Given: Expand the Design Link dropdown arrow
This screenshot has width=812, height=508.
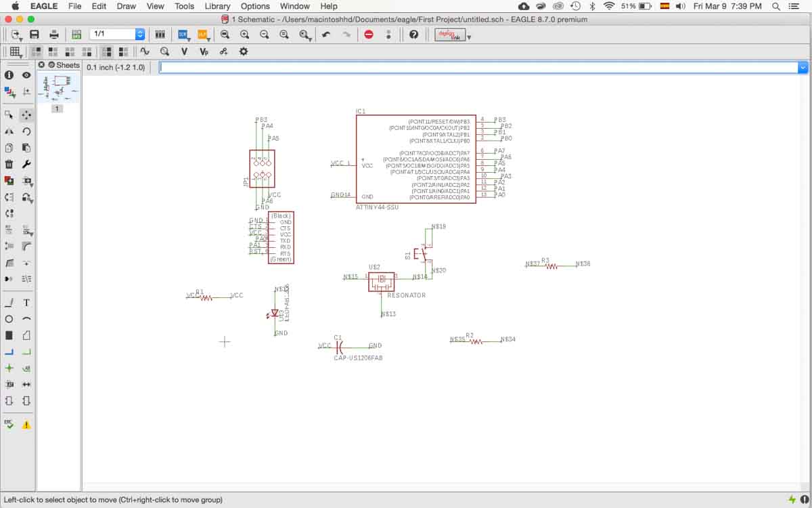Looking at the screenshot, I should pyautogui.click(x=469, y=37).
